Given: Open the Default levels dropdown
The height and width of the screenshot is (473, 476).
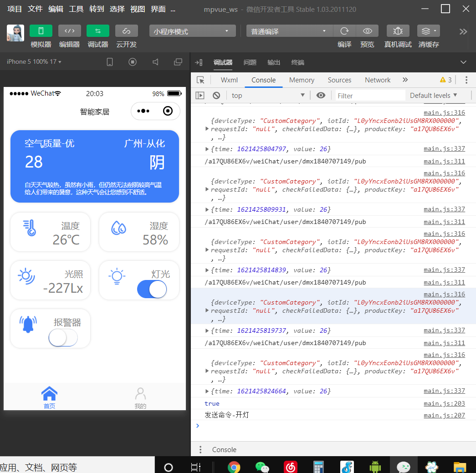Looking at the screenshot, I should [433, 96].
